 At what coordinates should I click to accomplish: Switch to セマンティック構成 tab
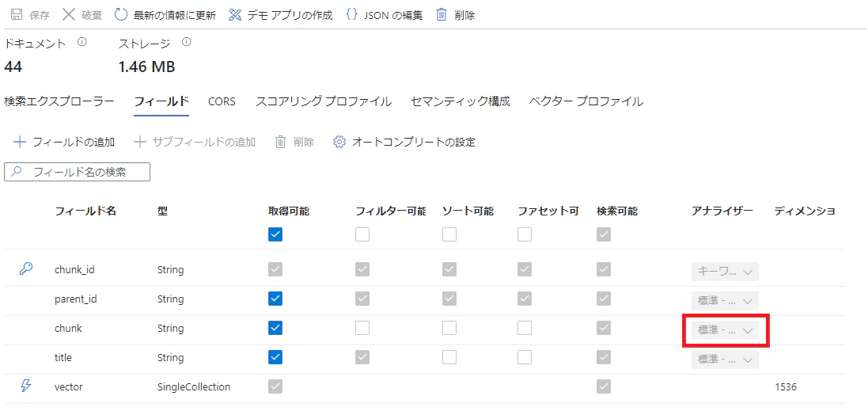[461, 101]
